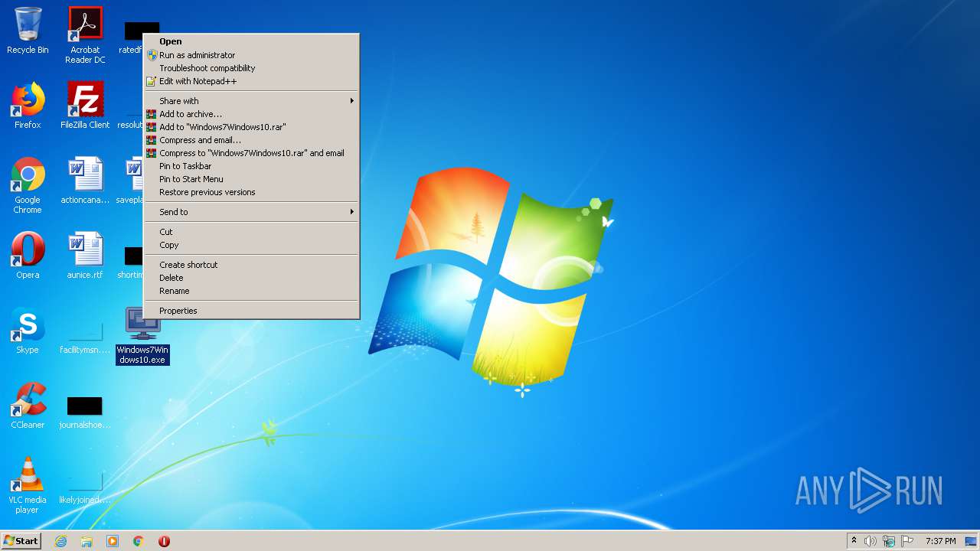Open Action Center flag icon
Screen dimensions: 980x551
(907, 541)
